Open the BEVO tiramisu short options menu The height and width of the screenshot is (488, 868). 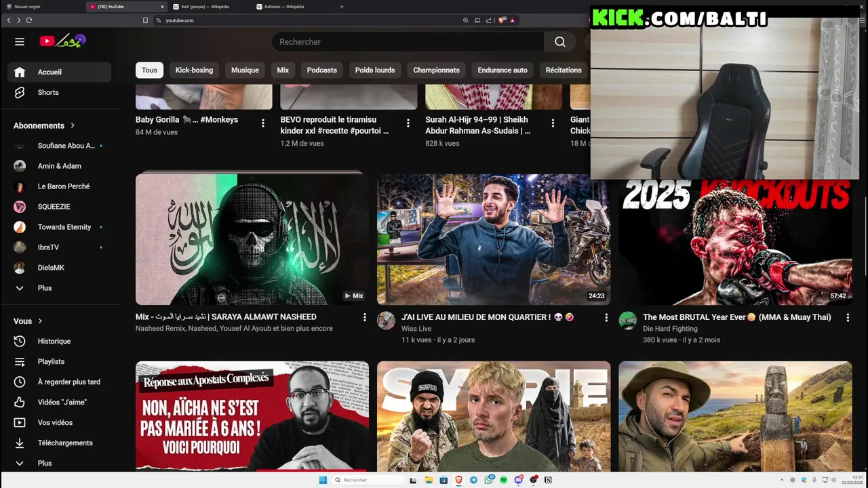408,123
